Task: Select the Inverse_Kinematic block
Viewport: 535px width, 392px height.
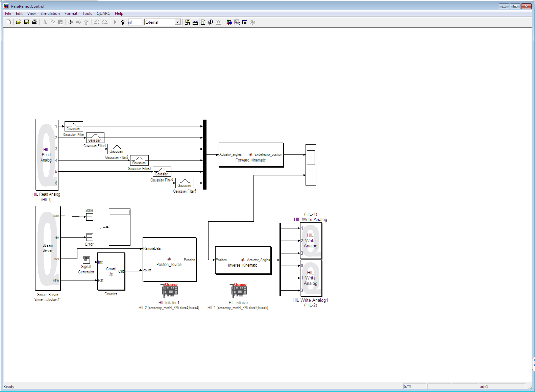Action: (x=243, y=260)
